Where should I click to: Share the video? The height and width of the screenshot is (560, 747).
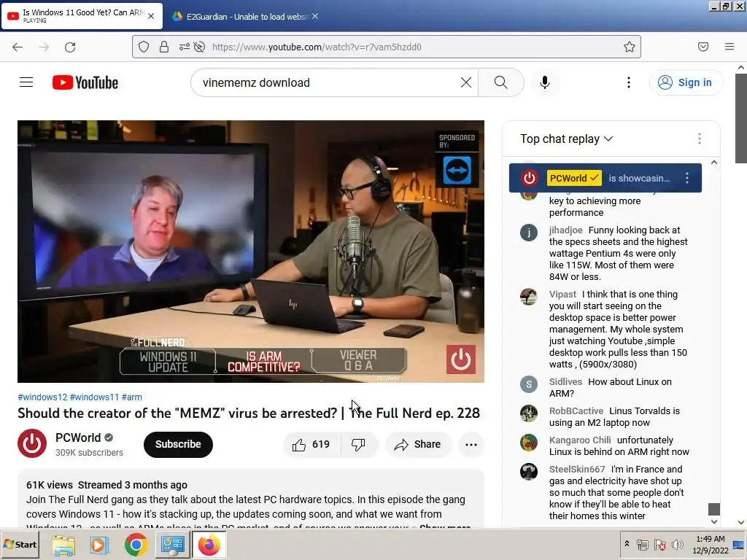tap(417, 444)
